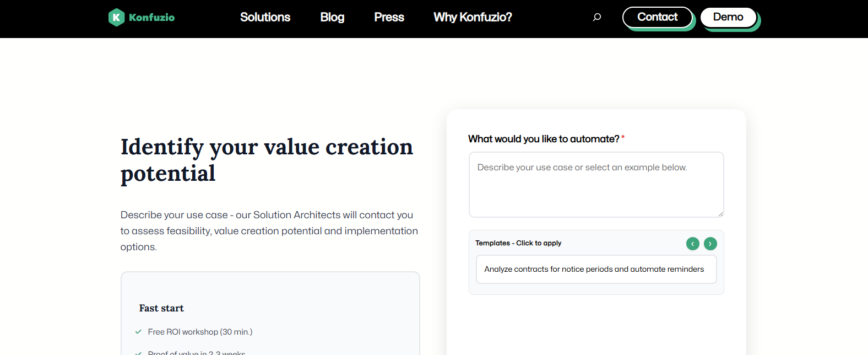The image size is (868, 355).
Task: Click checkmark beside Free ROI workshop
Action: tap(138, 332)
